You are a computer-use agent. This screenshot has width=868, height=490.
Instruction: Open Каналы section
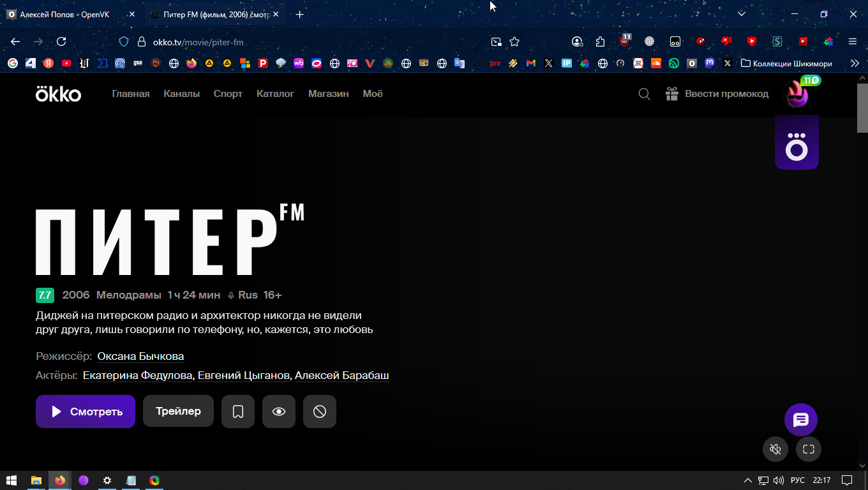point(181,94)
